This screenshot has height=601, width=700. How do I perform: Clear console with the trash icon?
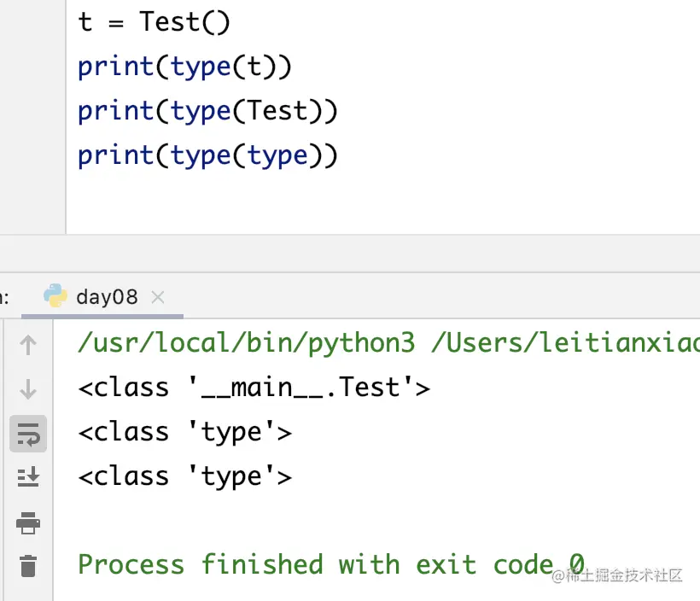(28, 565)
